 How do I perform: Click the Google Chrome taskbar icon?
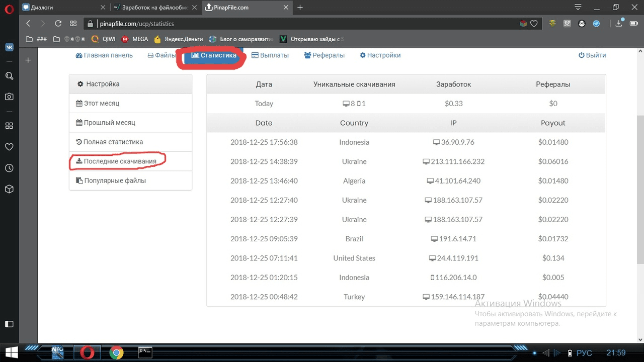117,353
